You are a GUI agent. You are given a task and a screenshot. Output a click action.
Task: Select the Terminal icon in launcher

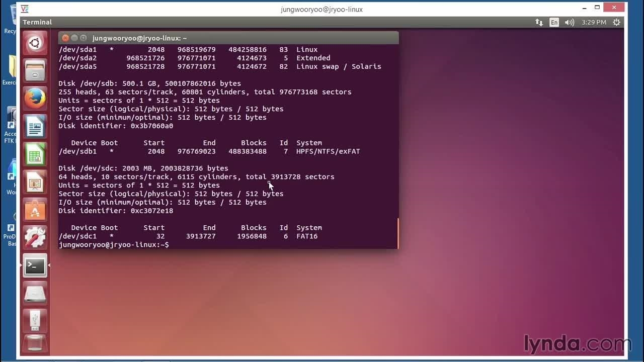point(35,266)
